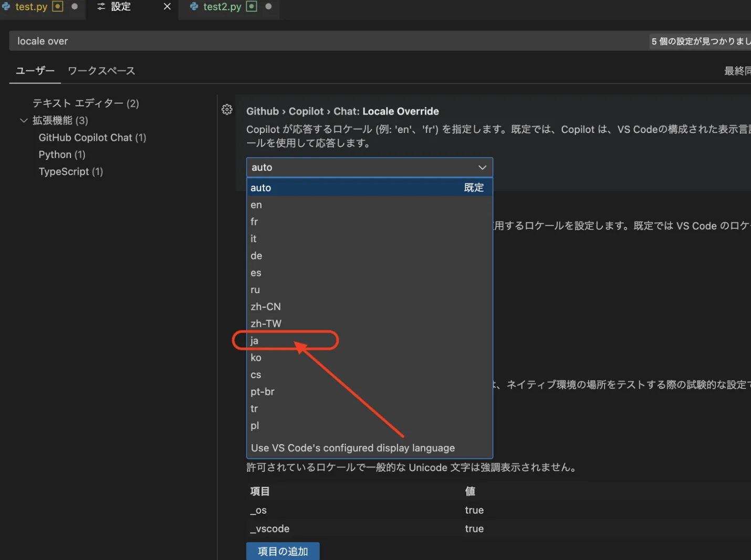
Task: Click the 項目 column header
Action: 260,491
